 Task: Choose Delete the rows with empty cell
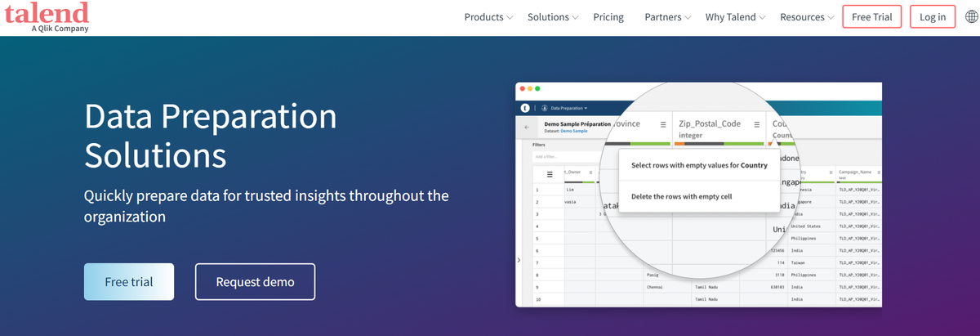click(699, 196)
